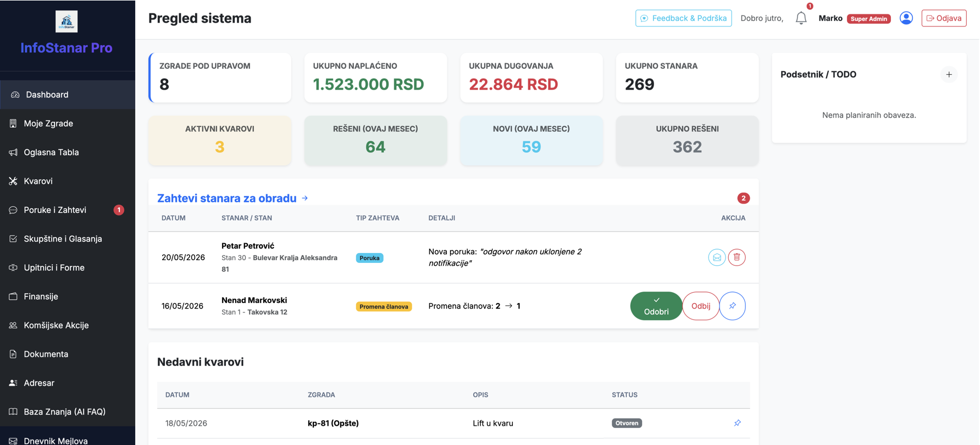Navigate to Kvarovi
This screenshot has width=980, height=445.
68,181
